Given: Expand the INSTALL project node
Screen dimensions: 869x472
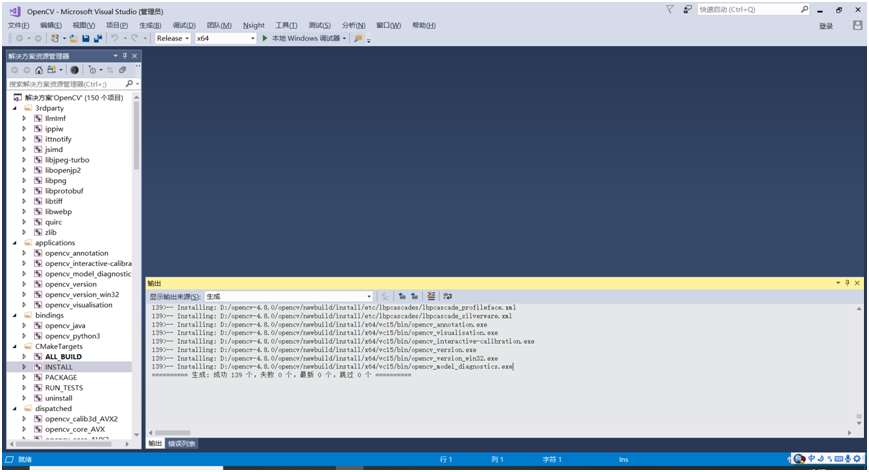Looking at the screenshot, I should (24, 367).
